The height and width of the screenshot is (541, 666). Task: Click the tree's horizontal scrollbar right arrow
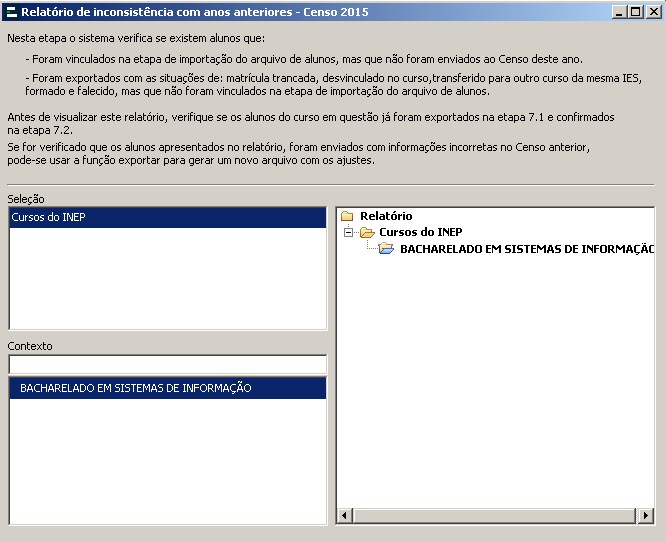(647, 516)
